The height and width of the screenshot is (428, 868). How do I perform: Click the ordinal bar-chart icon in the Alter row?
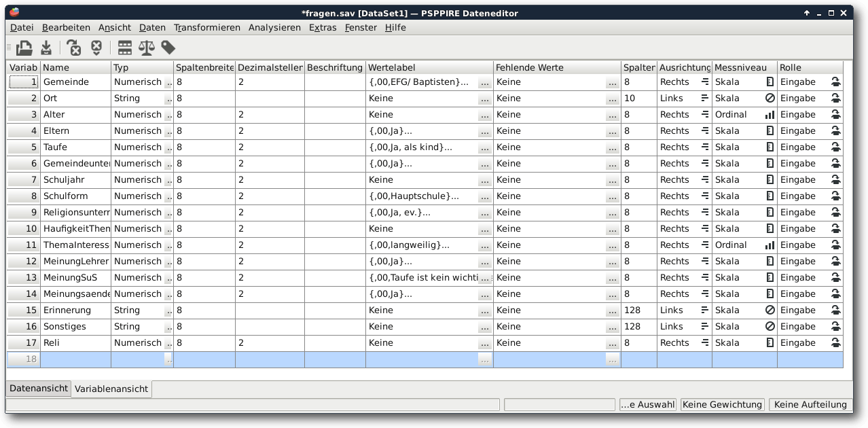point(770,115)
